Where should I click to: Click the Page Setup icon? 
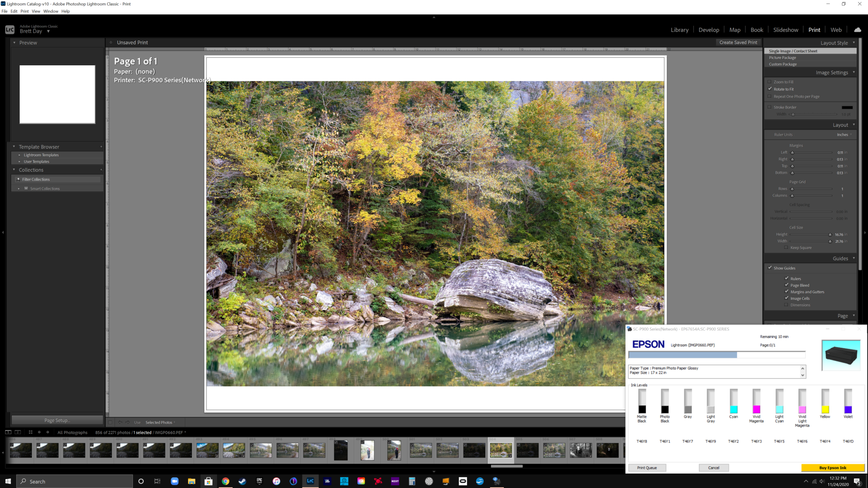(57, 420)
